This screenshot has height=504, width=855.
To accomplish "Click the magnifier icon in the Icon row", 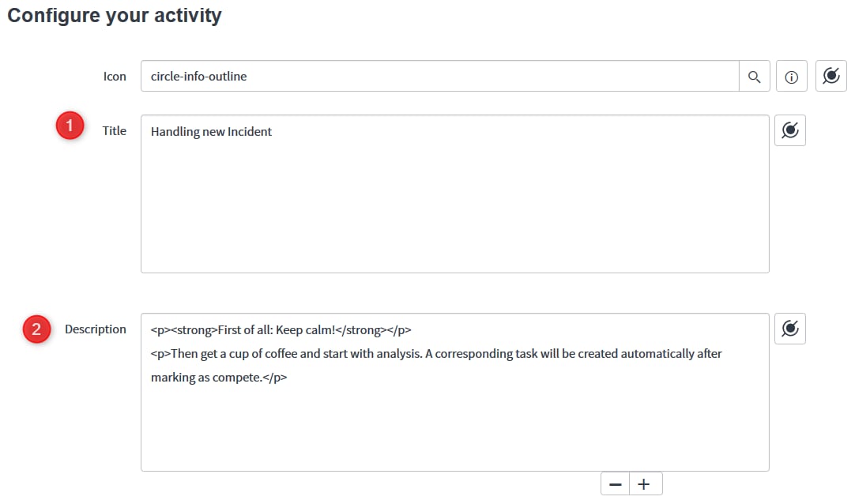I will click(754, 76).
